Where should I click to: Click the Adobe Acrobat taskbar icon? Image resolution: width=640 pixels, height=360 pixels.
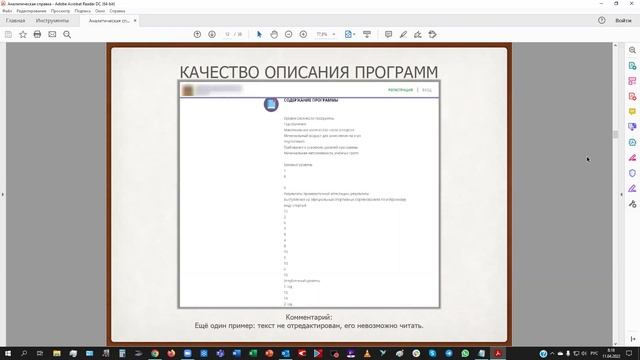(498, 353)
